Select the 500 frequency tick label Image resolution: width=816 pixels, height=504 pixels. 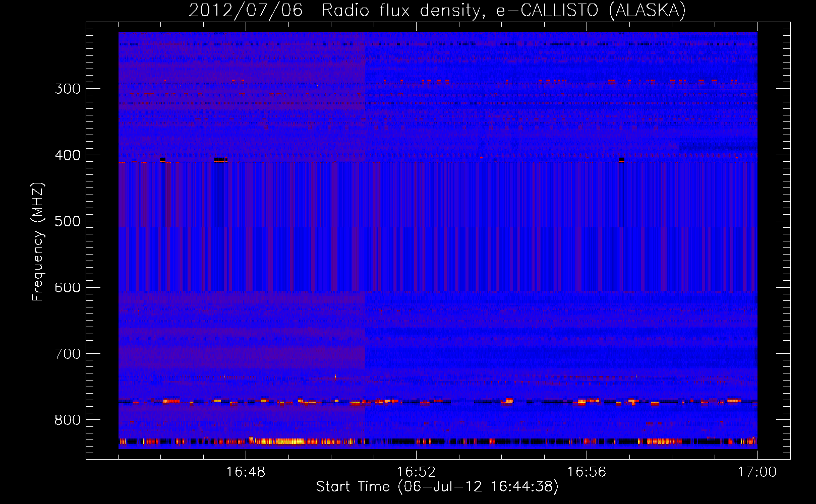[68, 221]
